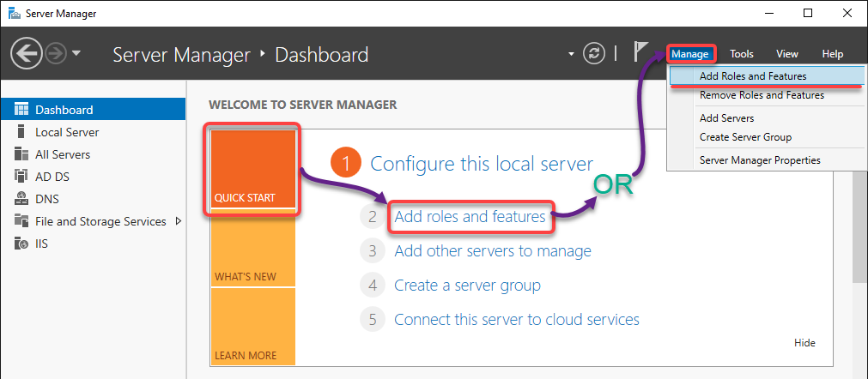Click Add other servers to manage link
Viewport: 868px width, 379px height.
tap(493, 251)
